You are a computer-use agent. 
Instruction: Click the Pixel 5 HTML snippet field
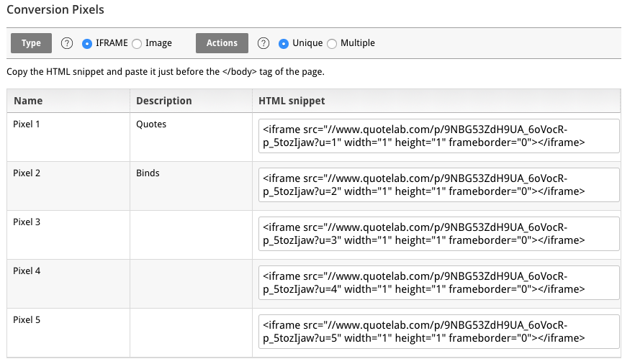(439, 332)
